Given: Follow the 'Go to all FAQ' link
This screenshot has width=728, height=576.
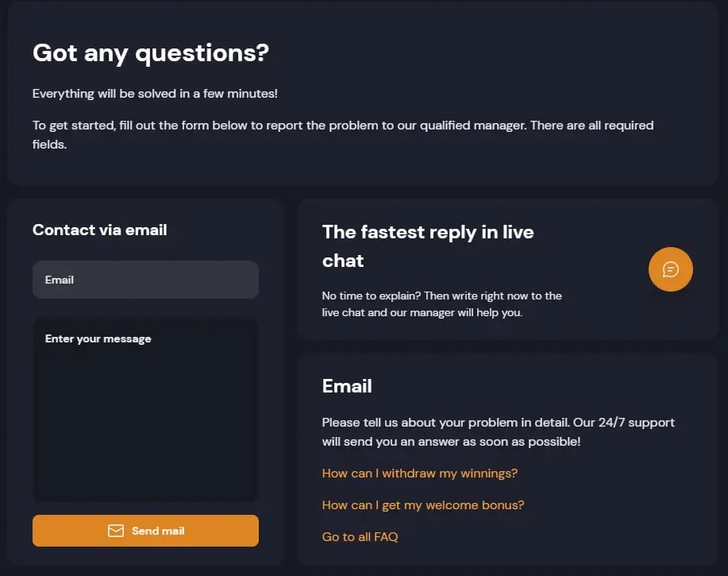Looking at the screenshot, I should tap(360, 537).
